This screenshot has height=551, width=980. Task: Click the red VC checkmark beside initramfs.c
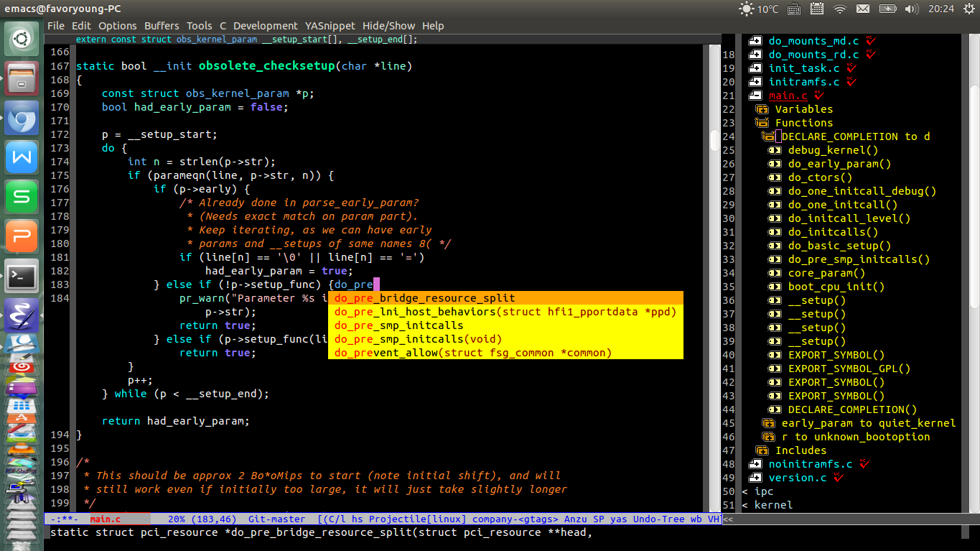851,81
